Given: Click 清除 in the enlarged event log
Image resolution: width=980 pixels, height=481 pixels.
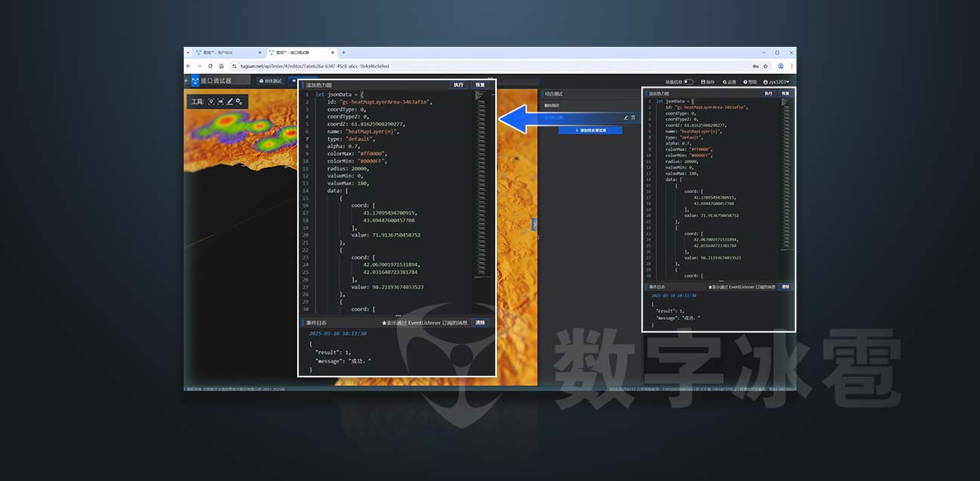Looking at the screenshot, I should pyautogui.click(x=480, y=323).
